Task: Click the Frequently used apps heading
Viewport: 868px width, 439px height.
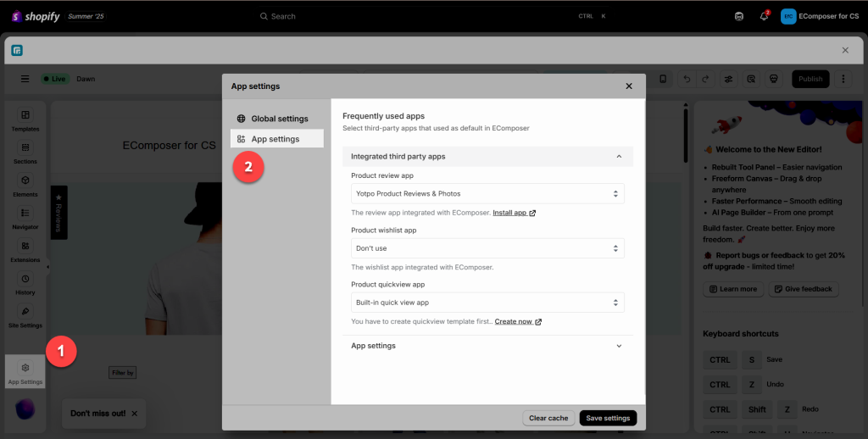Action: [383, 116]
